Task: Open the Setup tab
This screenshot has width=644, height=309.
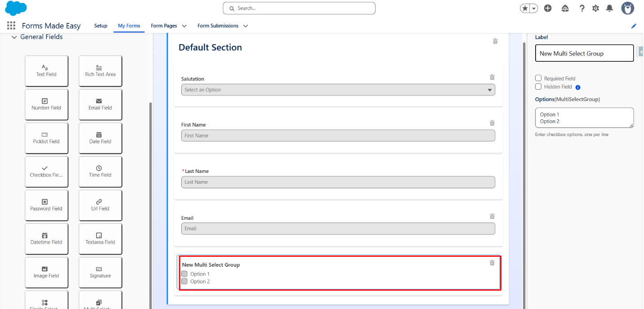Action: click(101, 26)
